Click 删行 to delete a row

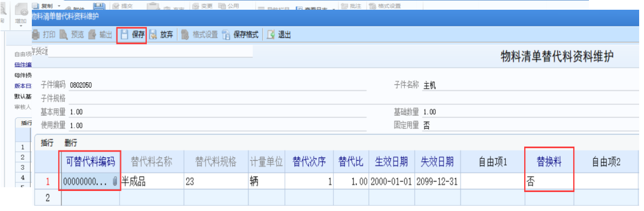71,143
